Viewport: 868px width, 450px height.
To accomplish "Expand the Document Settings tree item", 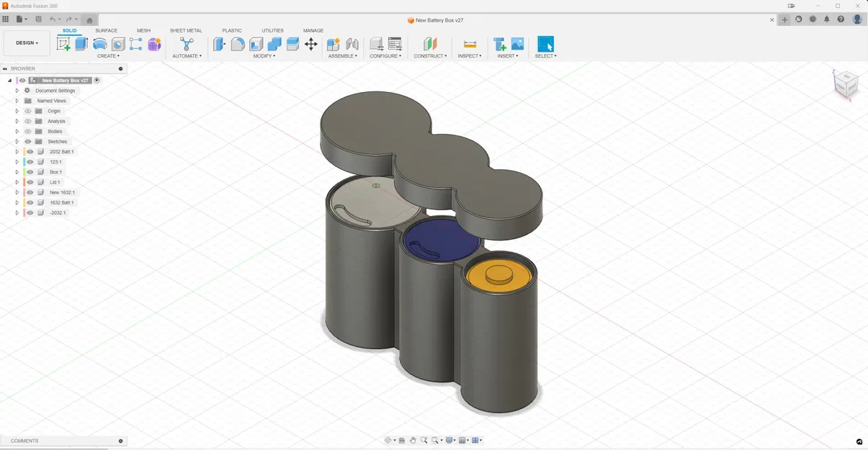I will [17, 90].
